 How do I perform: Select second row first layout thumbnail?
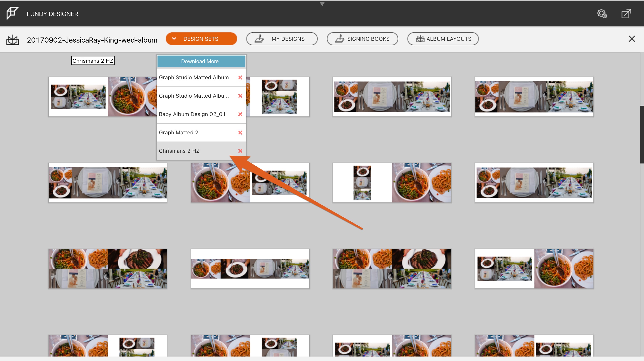[x=108, y=183]
